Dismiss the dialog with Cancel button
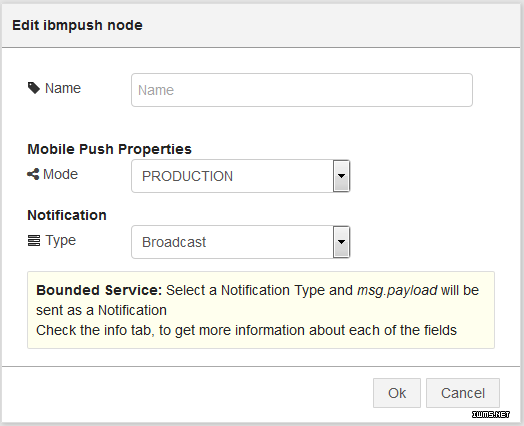Viewport: 524px width, 426px height. pos(463,393)
